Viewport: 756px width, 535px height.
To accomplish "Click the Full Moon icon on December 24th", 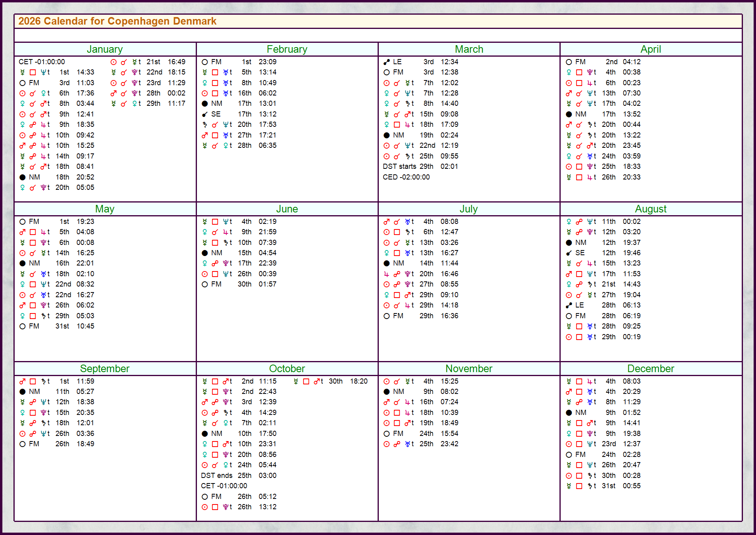I will click(569, 455).
